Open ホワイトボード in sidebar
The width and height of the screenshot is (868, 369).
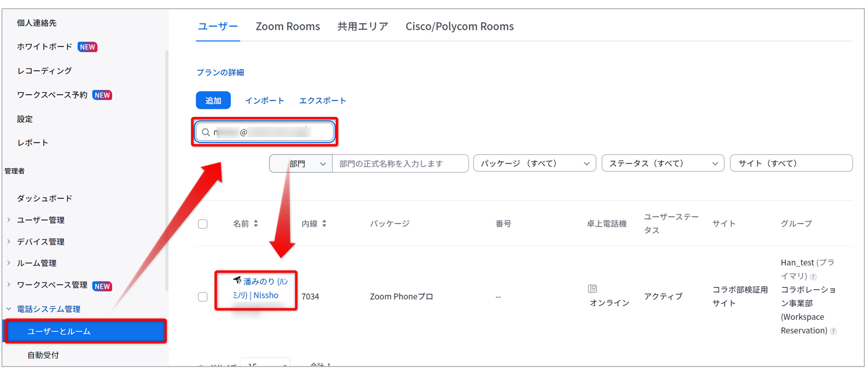[44, 47]
